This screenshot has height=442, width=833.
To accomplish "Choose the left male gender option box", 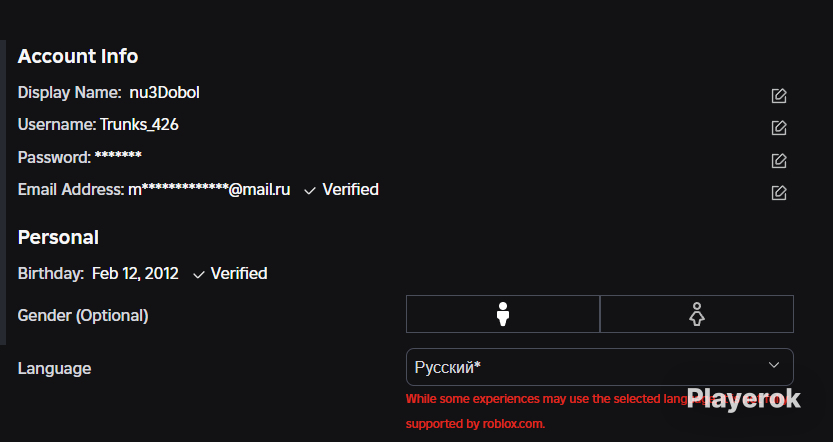I will (x=503, y=314).
